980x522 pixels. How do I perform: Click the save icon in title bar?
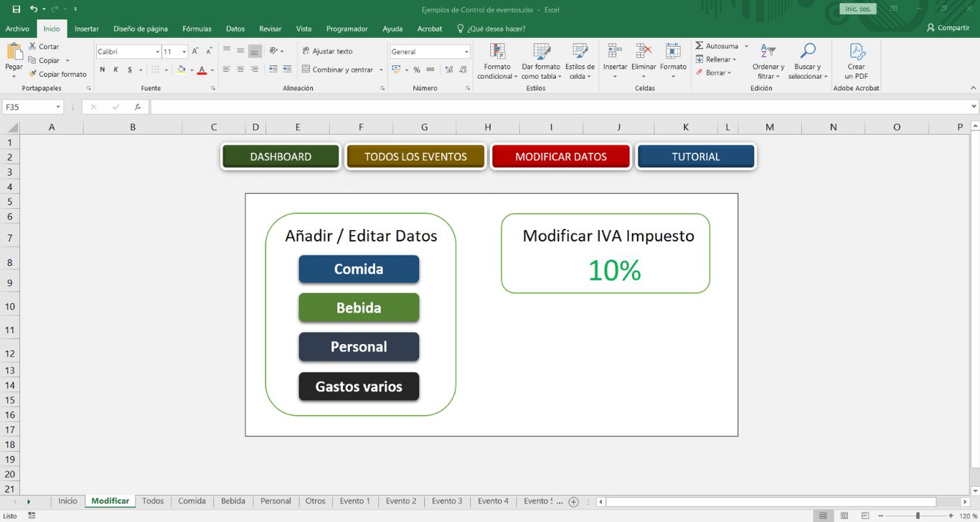tap(17, 9)
